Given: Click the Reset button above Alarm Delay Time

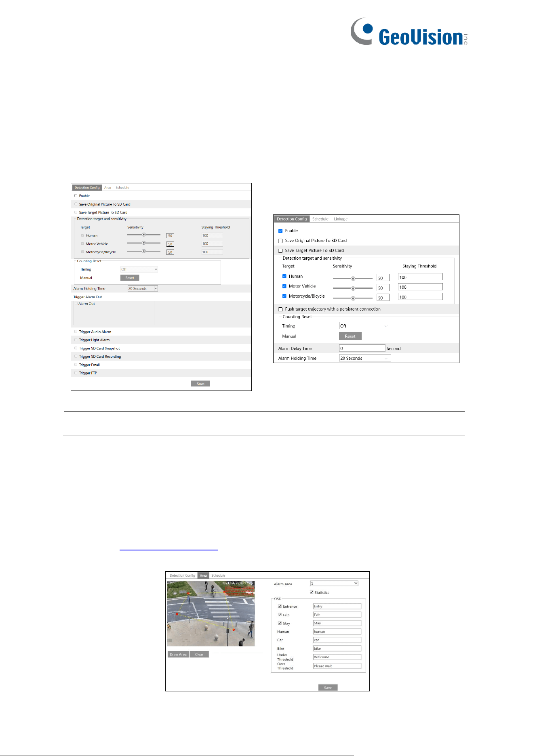Looking at the screenshot, I should (x=350, y=336).
